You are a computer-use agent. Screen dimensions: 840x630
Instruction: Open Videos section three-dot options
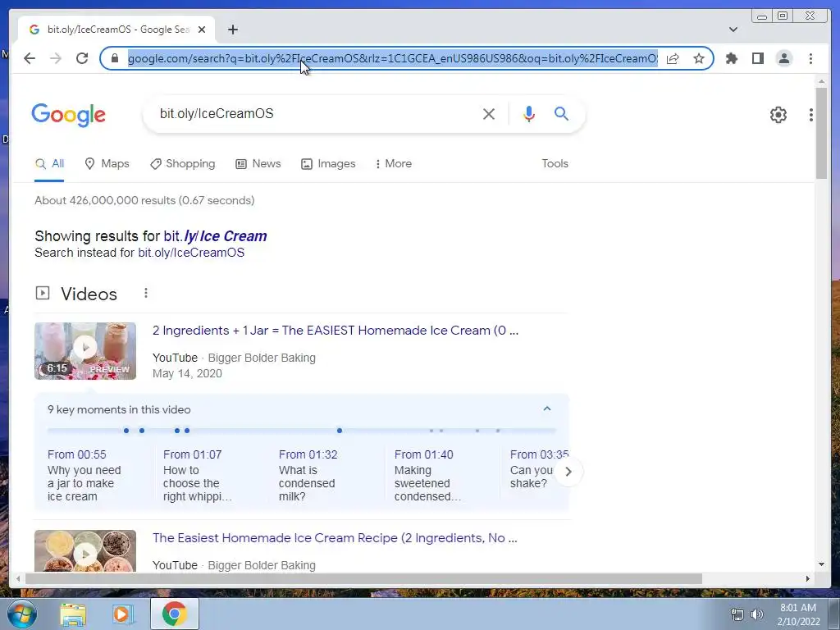146,293
